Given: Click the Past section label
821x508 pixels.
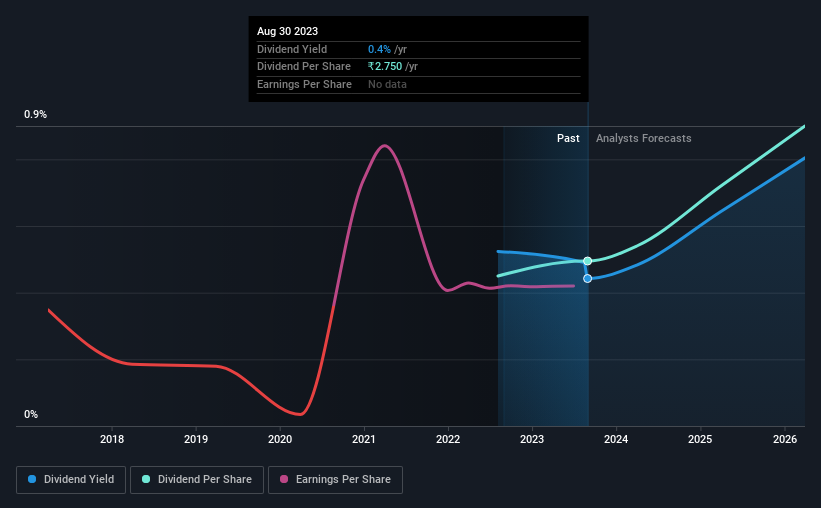Looking at the screenshot, I should pyautogui.click(x=568, y=138).
